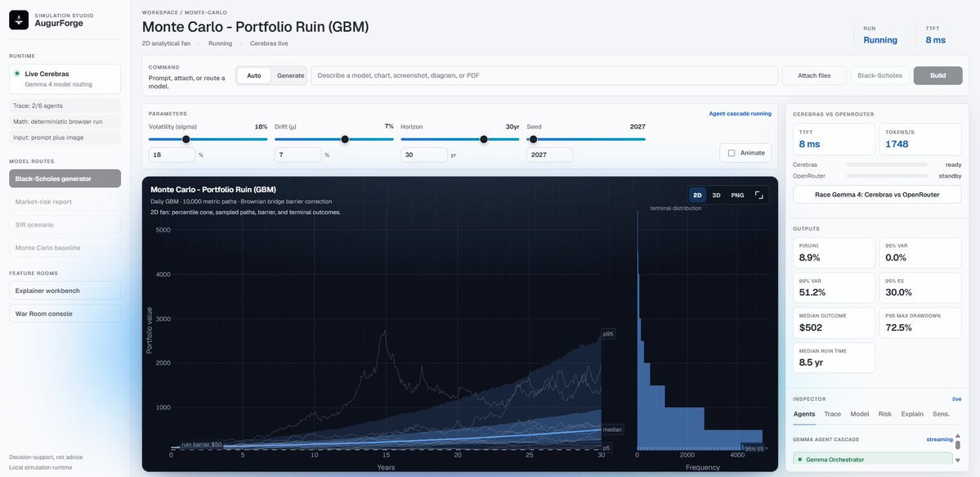Viewport: 980px width, 477px height.
Task: Open the Trace inspector tab
Action: [833, 414]
